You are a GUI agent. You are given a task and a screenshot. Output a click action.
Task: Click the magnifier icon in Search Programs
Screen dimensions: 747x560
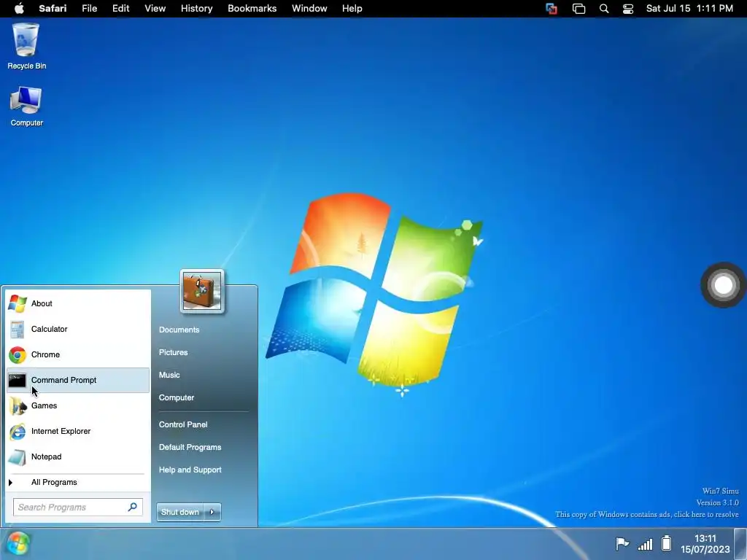coord(133,507)
